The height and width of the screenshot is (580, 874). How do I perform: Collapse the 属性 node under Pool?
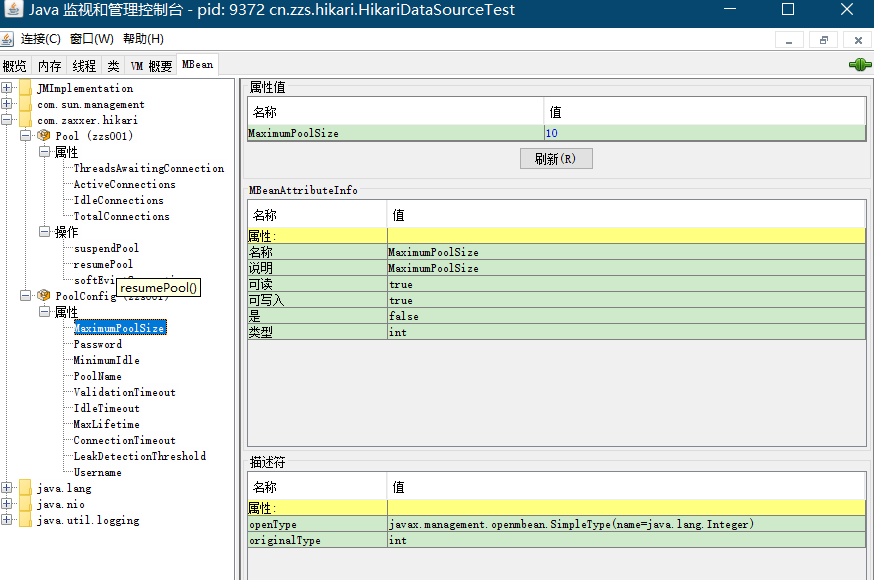coord(45,152)
